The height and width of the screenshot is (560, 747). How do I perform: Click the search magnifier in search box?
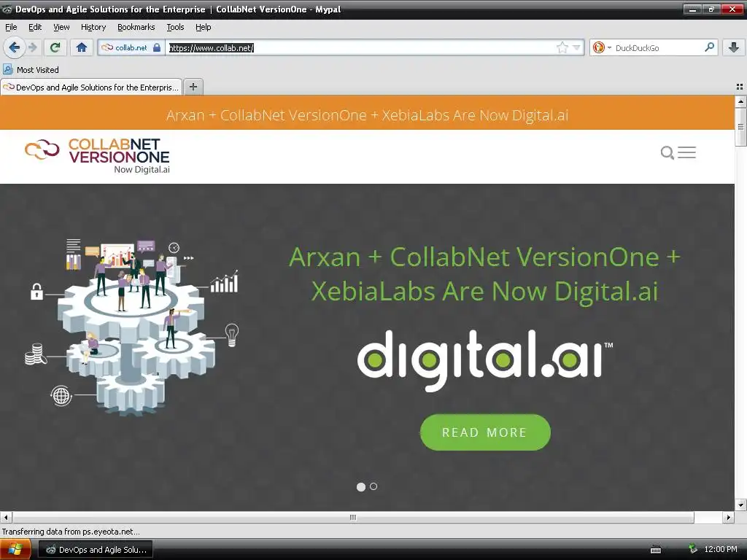[709, 47]
